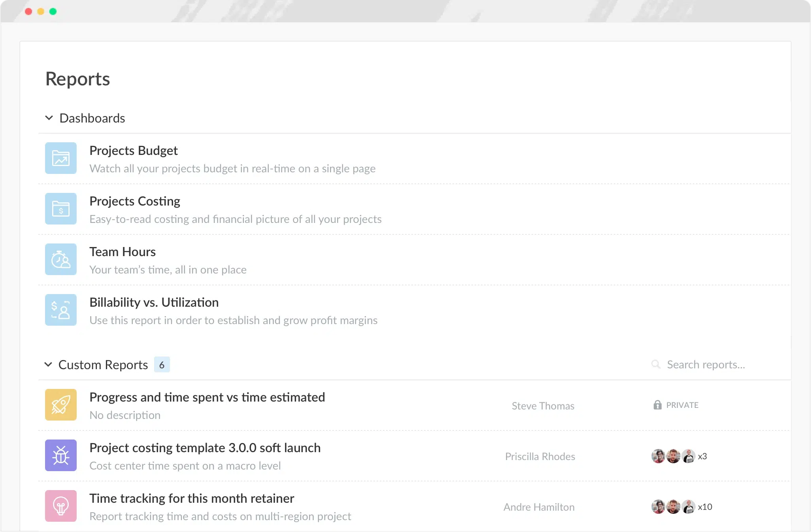Screen dimensions: 811x532
Task: Click the Billability vs. Utilization dollar icon
Action: click(61, 310)
